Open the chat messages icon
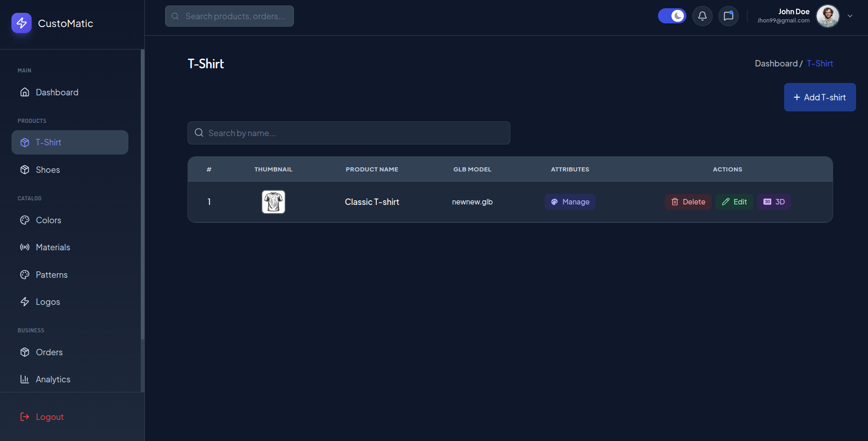This screenshot has width=868, height=441. click(728, 16)
